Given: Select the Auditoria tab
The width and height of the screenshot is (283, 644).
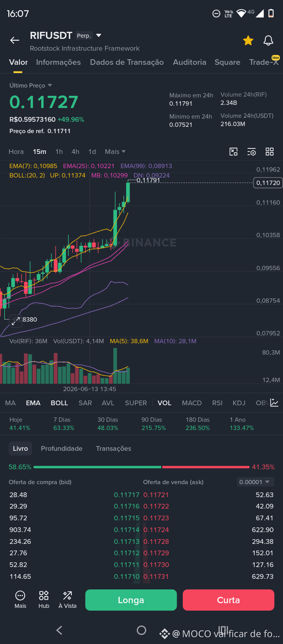Looking at the screenshot, I should tap(189, 62).
